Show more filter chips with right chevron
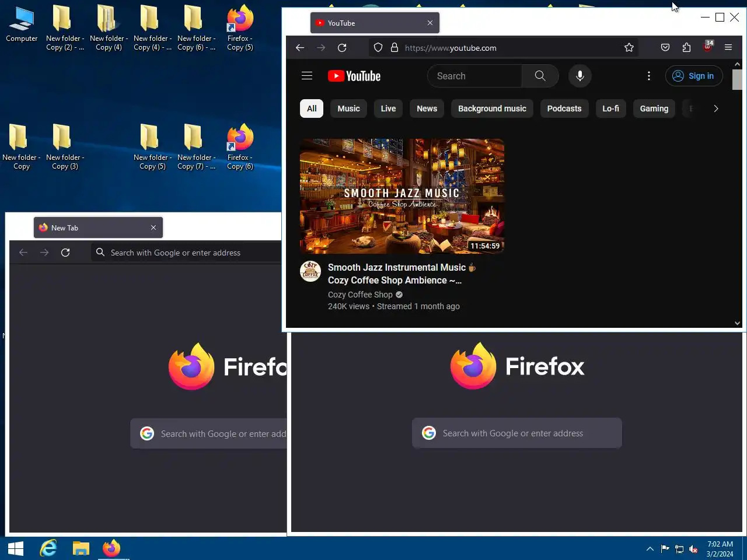 pos(715,108)
